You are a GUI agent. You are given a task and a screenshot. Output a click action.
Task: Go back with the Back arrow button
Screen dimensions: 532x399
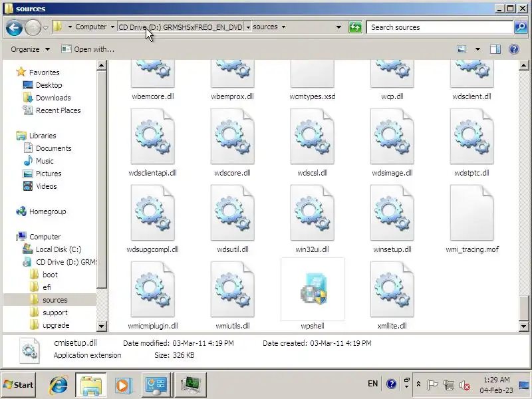tap(14, 27)
